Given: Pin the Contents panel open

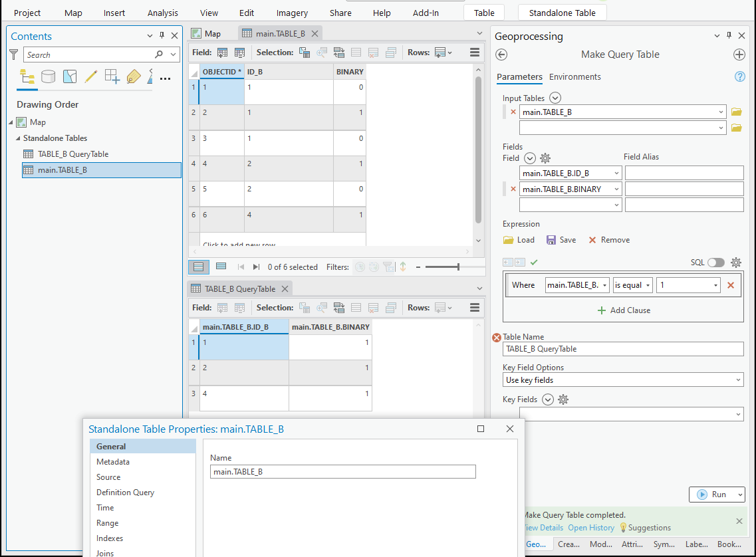Looking at the screenshot, I should 161,35.
